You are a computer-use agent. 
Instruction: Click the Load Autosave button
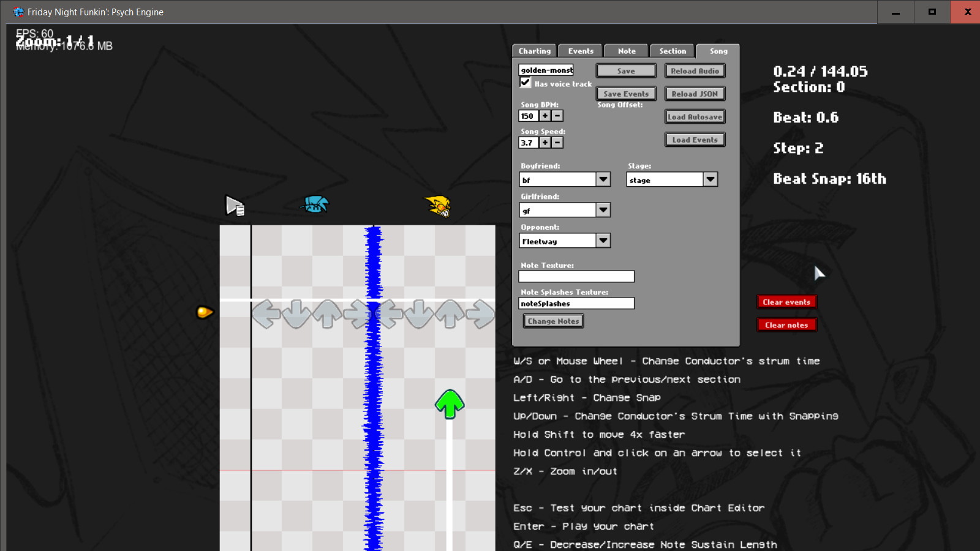click(695, 117)
